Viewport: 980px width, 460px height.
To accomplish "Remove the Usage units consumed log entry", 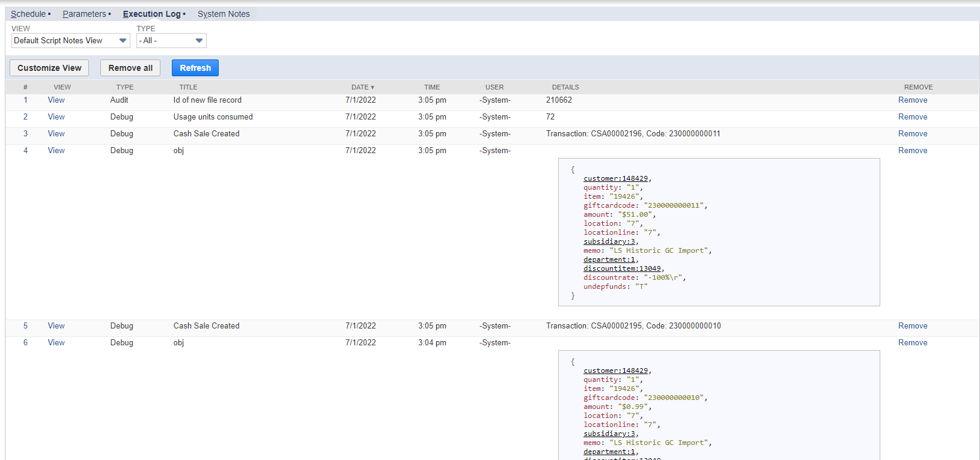I will 912,117.
